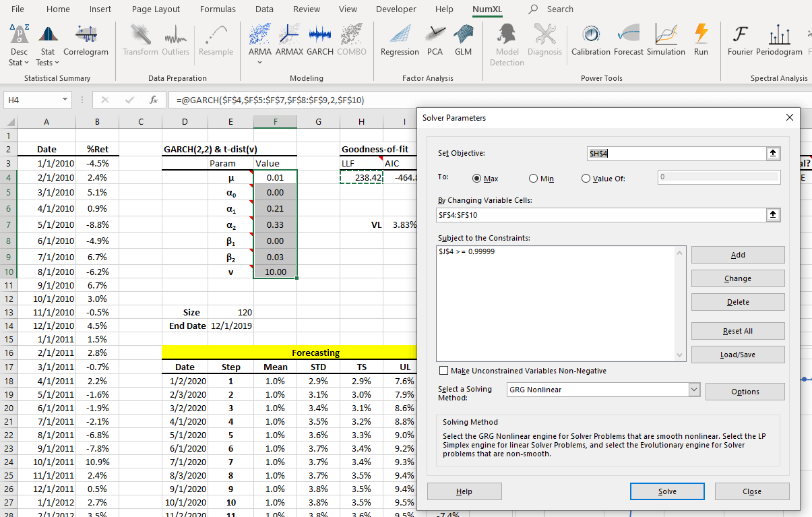Switch to the Formulas tab
Image resolution: width=812 pixels, height=517 pixels.
(x=218, y=9)
